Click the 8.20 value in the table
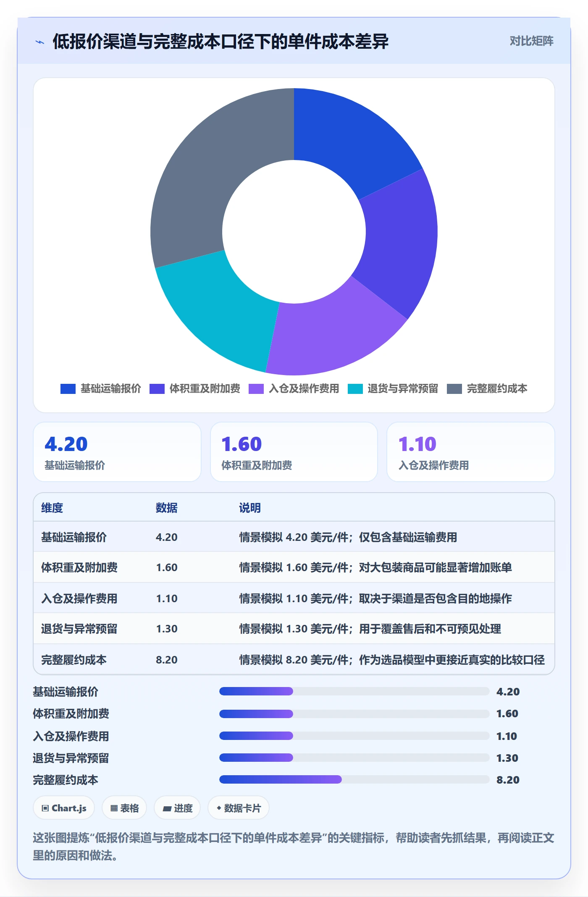This screenshot has height=897, width=588. tap(167, 660)
